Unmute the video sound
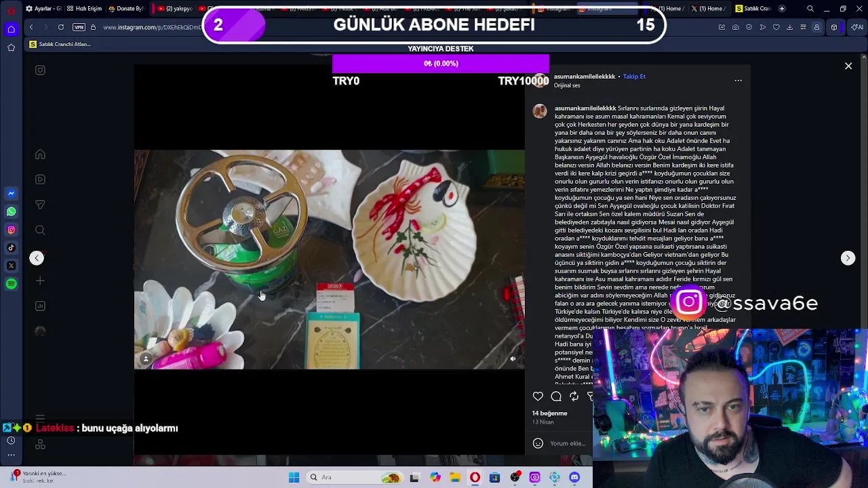 pyautogui.click(x=513, y=359)
